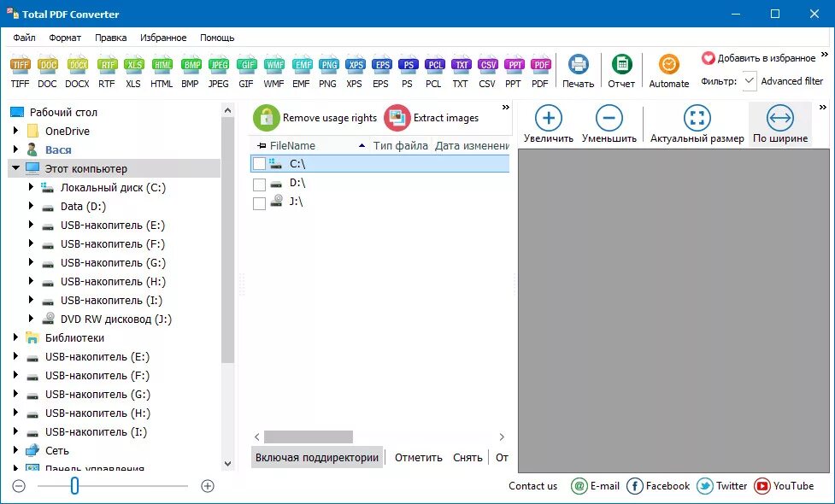Convert to HTML format icon

tap(162, 65)
